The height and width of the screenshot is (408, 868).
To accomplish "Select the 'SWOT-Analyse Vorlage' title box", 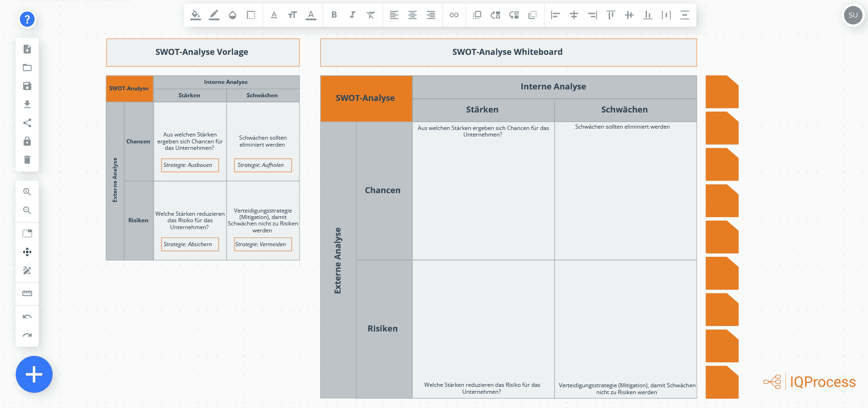I will coord(203,52).
